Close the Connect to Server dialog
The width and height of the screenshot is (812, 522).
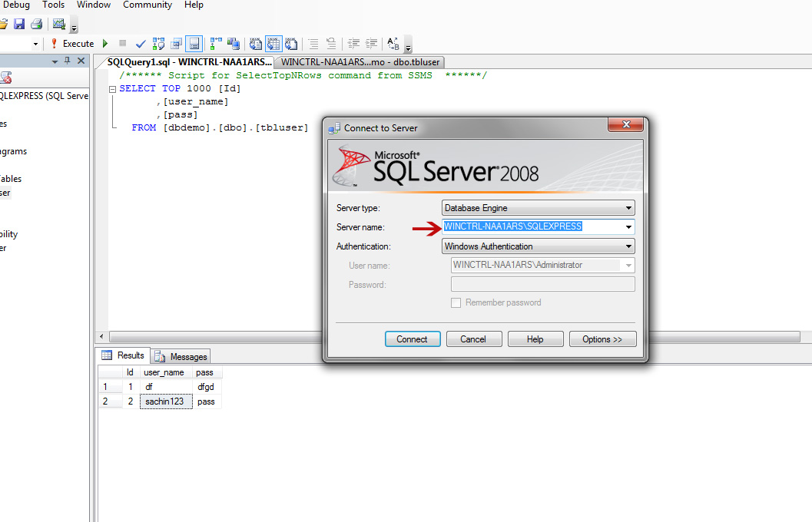tap(625, 124)
